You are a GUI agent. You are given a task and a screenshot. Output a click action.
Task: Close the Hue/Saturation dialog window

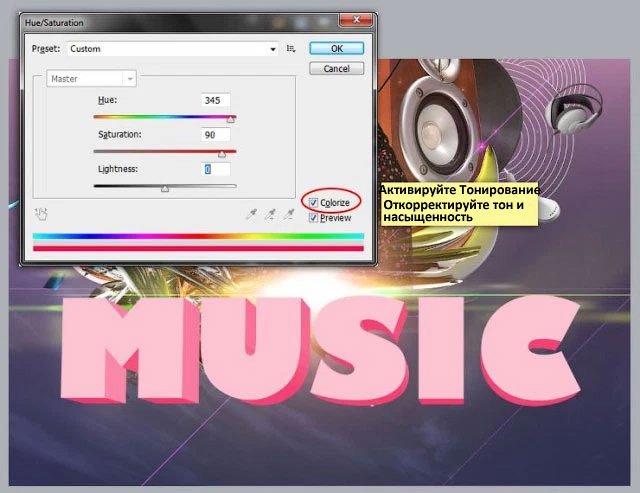click(x=356, y=19)
